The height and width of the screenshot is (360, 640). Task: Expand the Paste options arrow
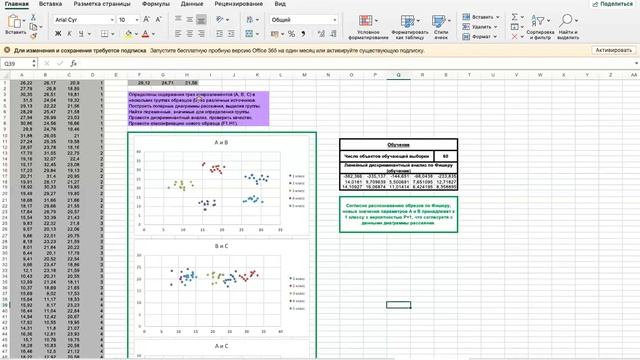[24, 20]
